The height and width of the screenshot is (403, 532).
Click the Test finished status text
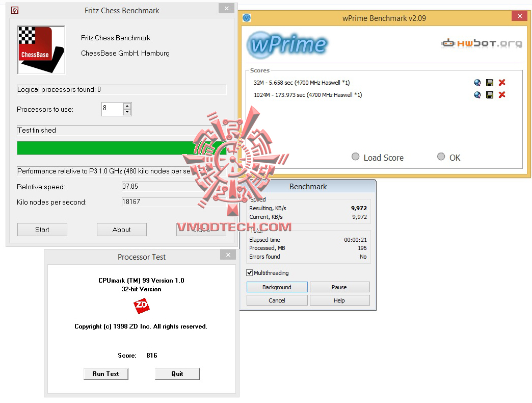(x=37, y=131)
